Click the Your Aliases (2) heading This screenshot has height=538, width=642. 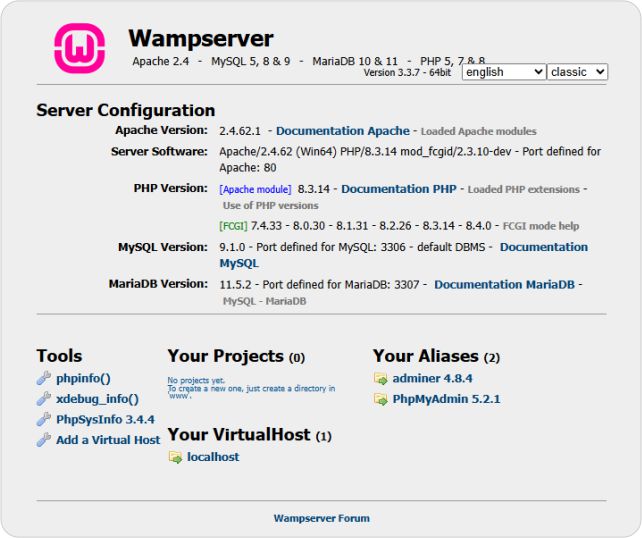[x=436, y=356]
